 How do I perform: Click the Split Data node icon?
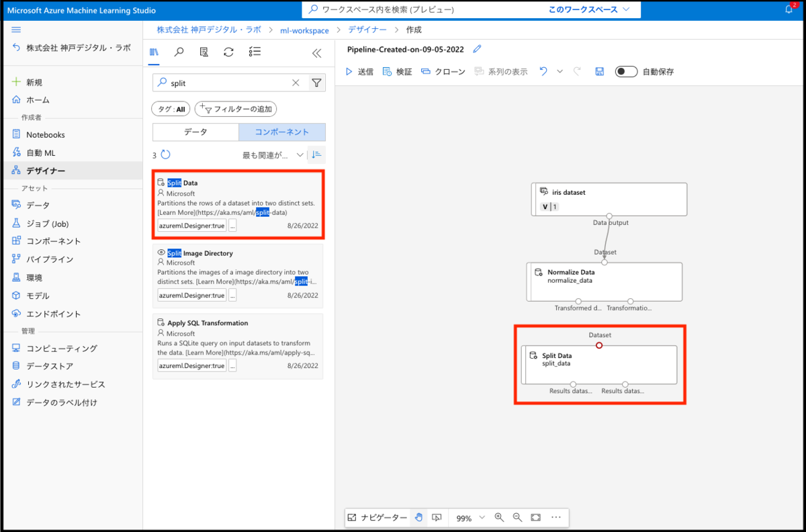point(533,355)
